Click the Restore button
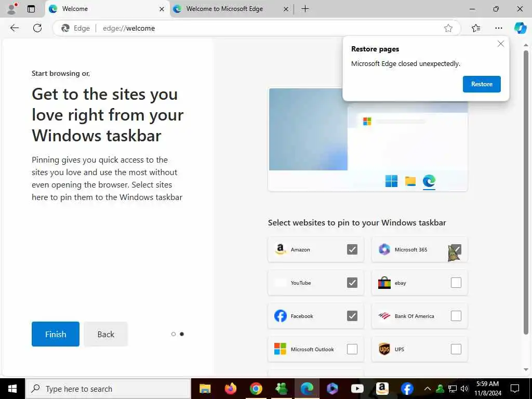This screenshot has height=399, width=532. pyautogui.click(x=482, y=84)
